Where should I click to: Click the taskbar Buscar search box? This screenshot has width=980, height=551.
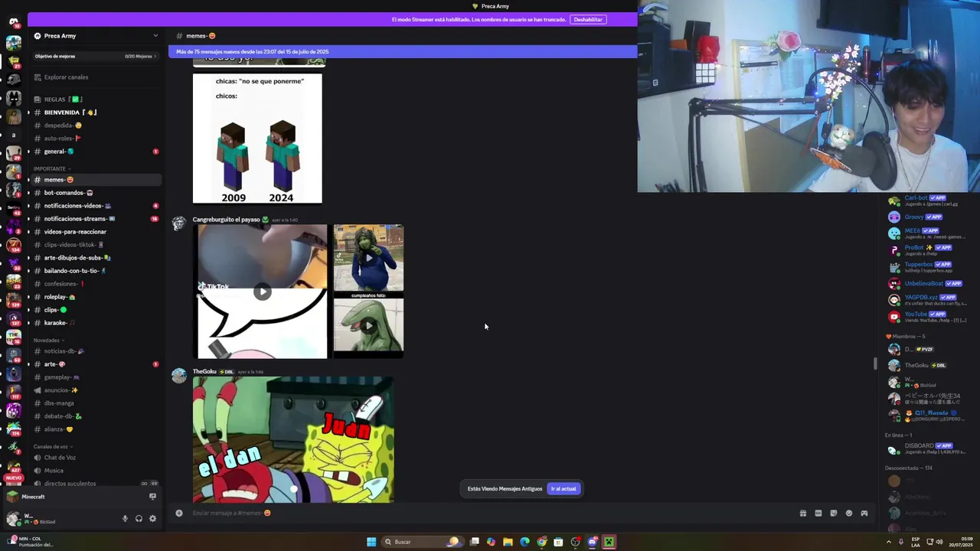click(422, 542)
